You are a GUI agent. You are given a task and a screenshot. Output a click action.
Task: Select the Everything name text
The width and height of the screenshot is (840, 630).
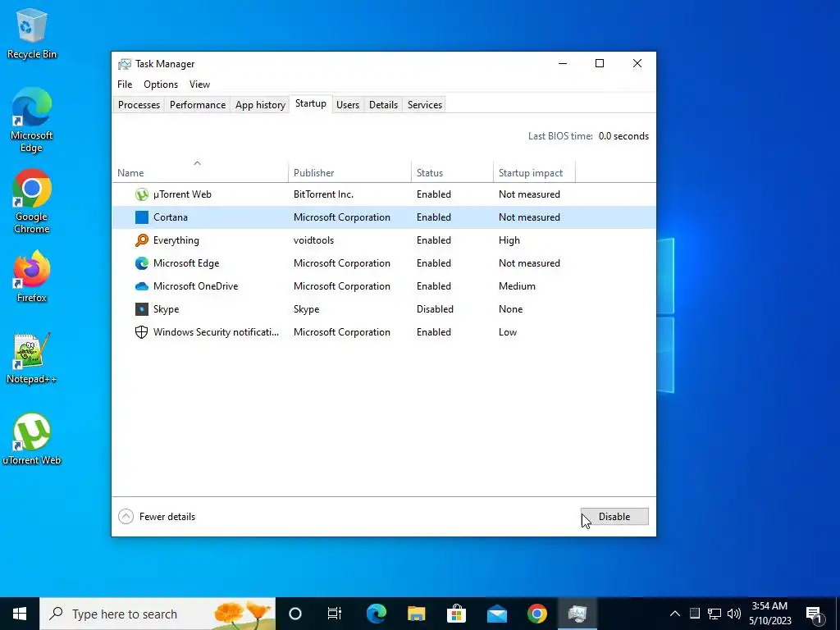click(x=176, y=240)
